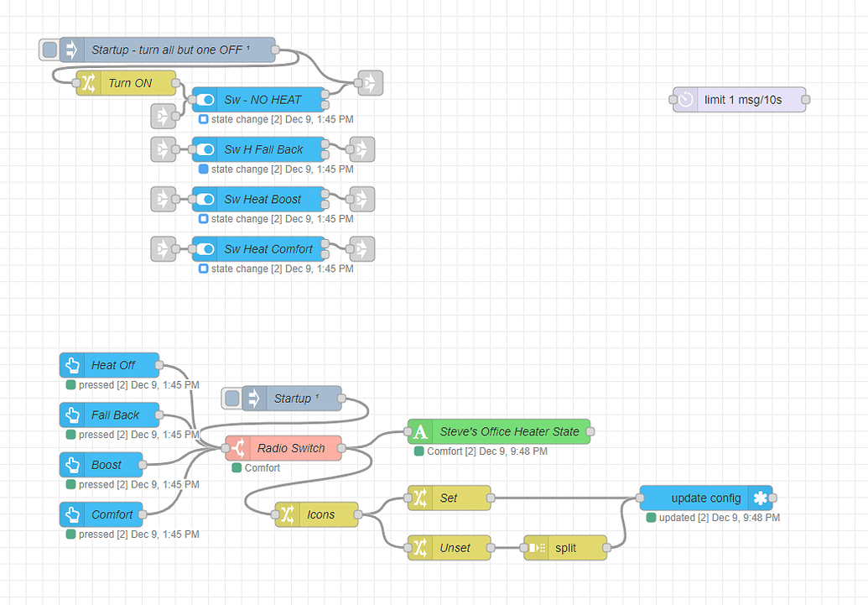The image size is (868, 605).
Task: Click the output port of Steve's Office Heater State
Action: tap(590, 431)
